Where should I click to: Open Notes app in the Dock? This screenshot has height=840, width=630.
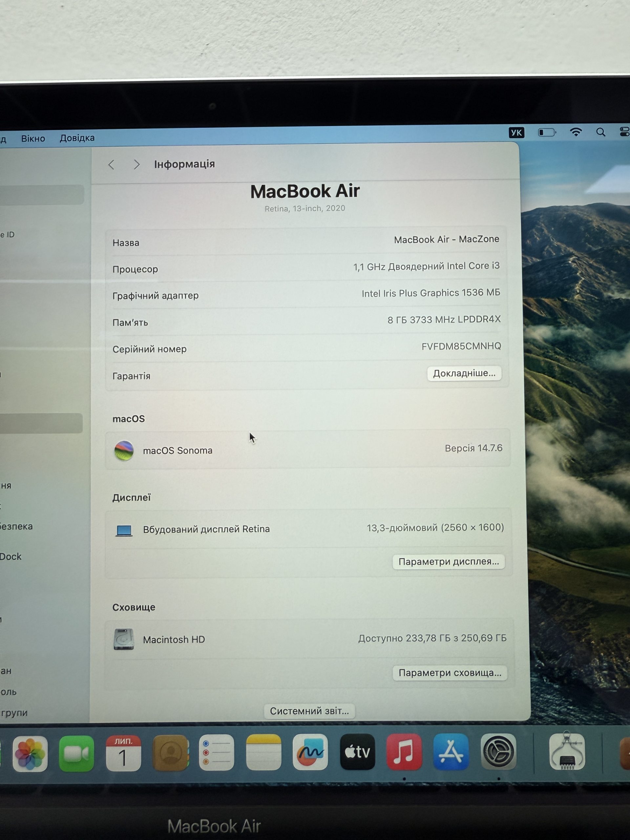pos(263,752)
